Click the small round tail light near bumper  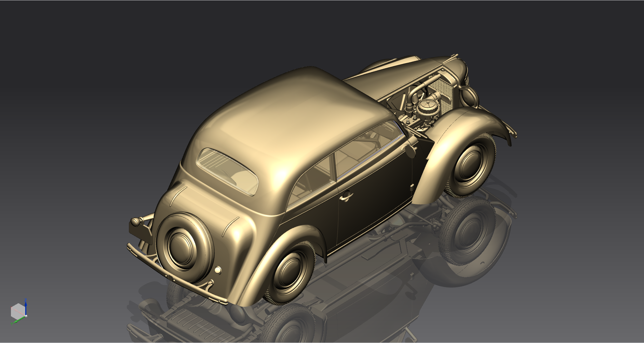pos(218,270)
